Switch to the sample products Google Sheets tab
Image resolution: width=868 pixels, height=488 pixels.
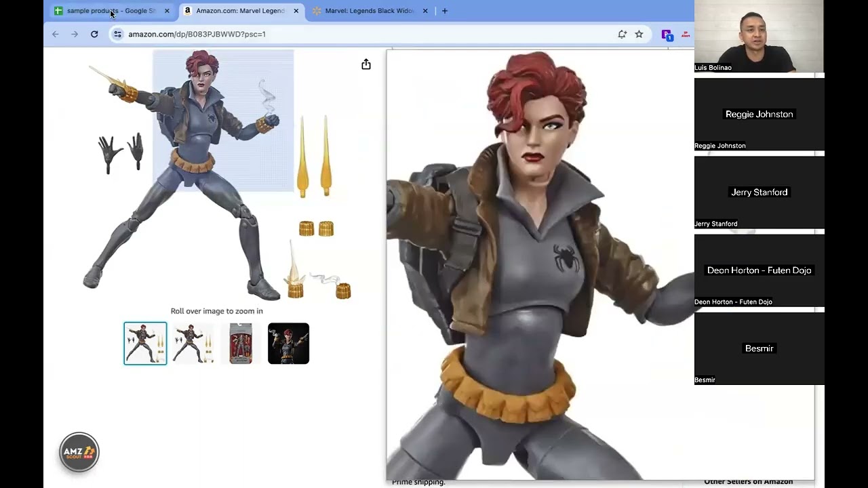point(108,11)
